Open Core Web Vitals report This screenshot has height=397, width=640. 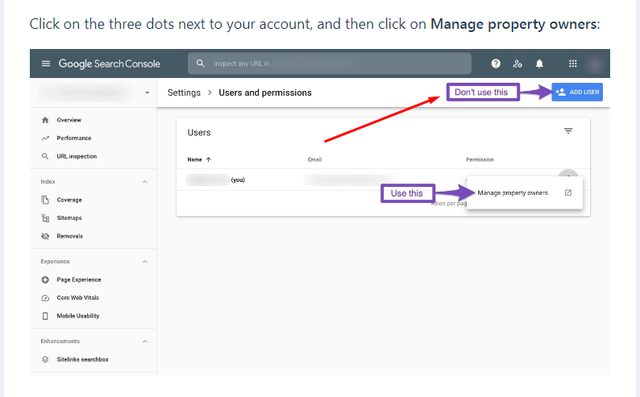click(78, 298)
